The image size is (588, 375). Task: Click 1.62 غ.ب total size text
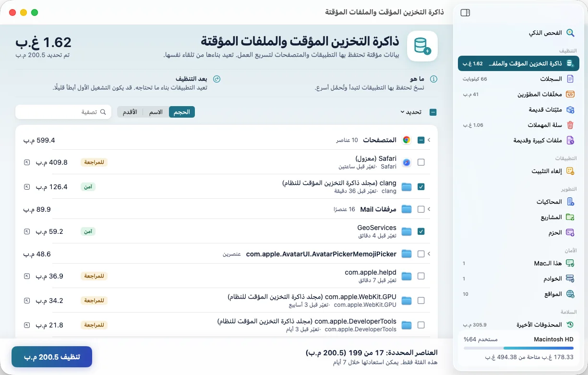tap(43, 42)
